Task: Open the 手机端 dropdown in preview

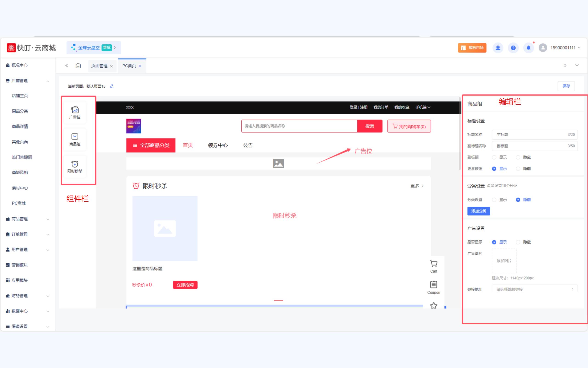Action: pyautogui.click(x=423, y=107)
